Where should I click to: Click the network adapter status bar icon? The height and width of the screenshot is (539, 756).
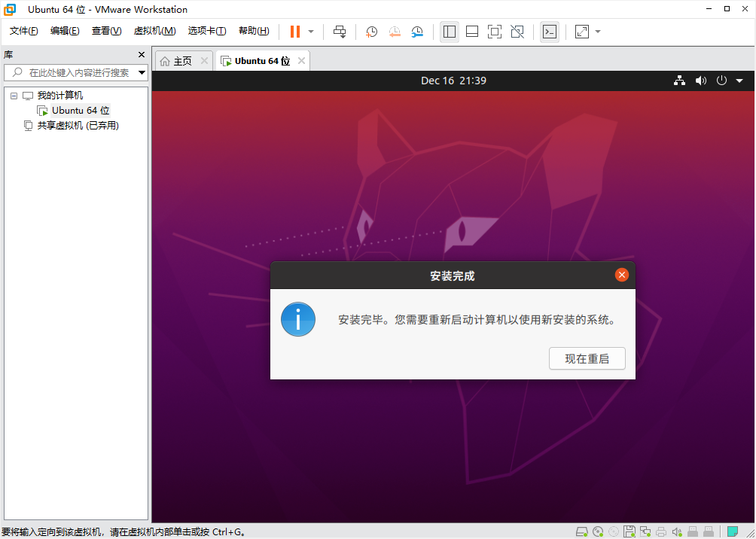click(645, 531)
